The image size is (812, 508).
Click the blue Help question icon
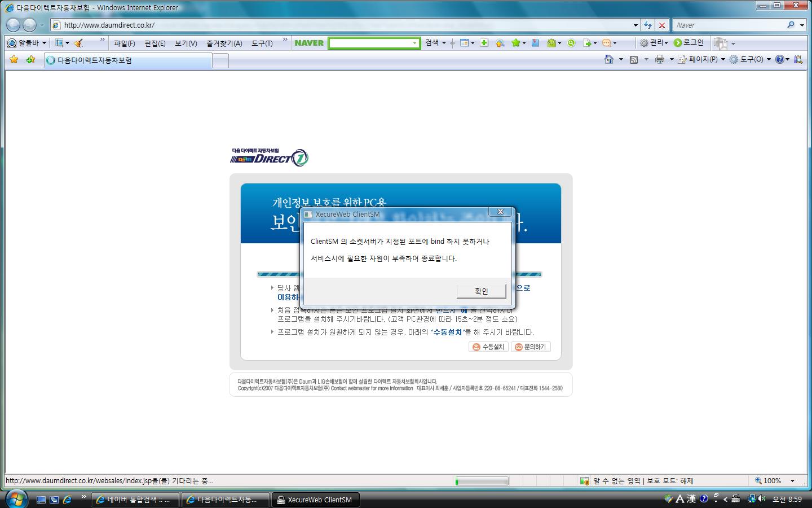click(780, 59)
